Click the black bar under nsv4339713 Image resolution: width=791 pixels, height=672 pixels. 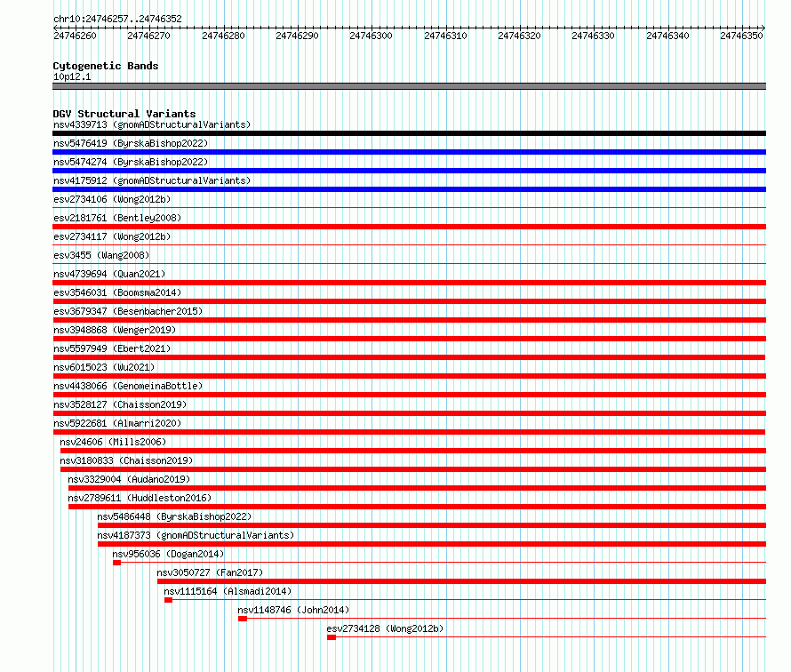[x=409, y=133]
